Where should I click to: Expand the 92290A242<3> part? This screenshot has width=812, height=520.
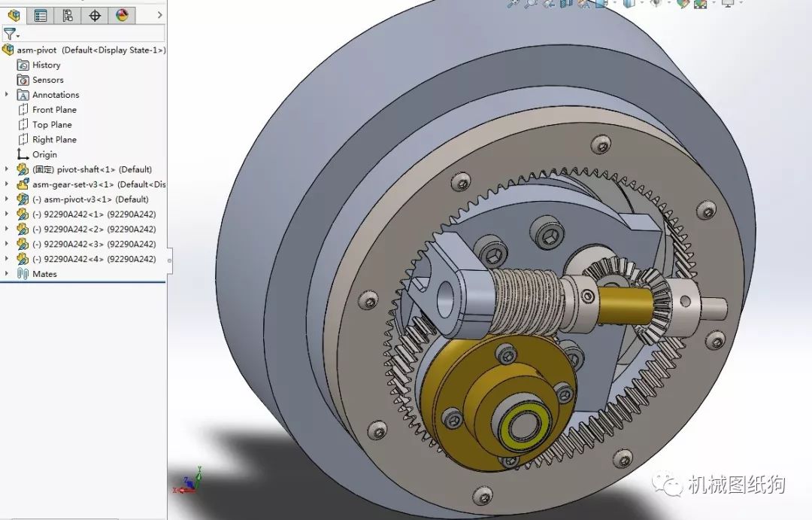[x=6, y=244]
